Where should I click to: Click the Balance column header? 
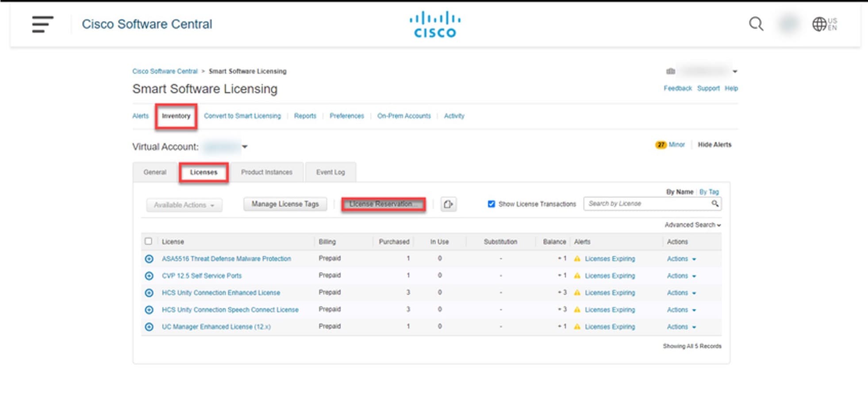(554, 242)
